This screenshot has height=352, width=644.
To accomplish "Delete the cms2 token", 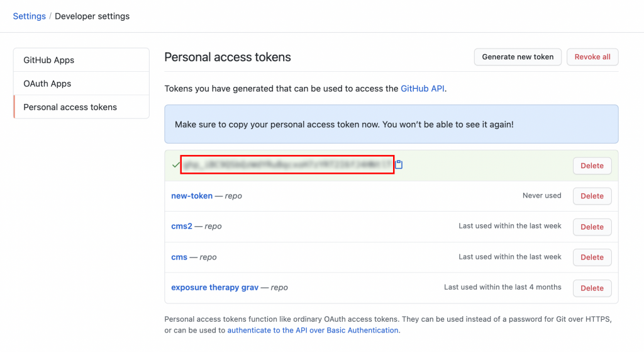I will [592, 227].
